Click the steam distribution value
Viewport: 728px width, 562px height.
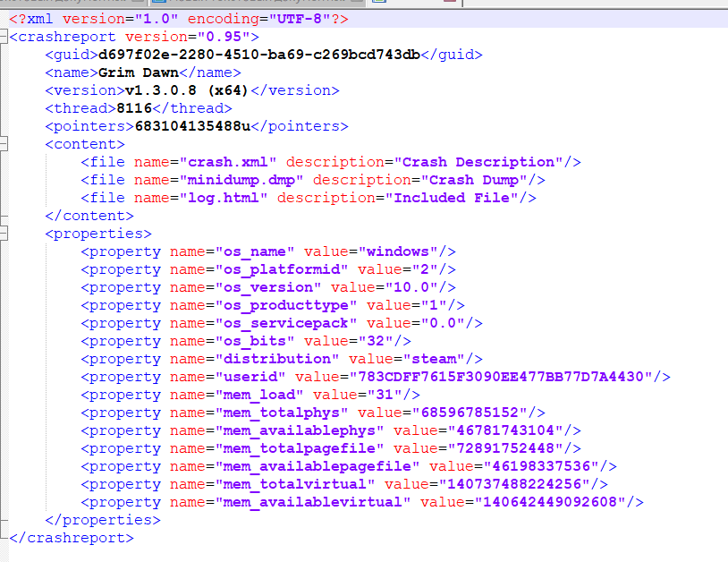point(434,359)
